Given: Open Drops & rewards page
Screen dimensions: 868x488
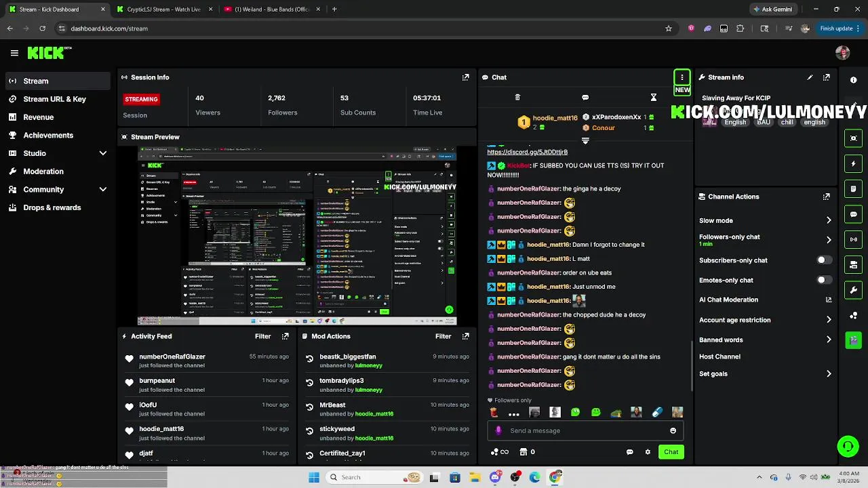Looking at the screenshot, I should [57, 207].
